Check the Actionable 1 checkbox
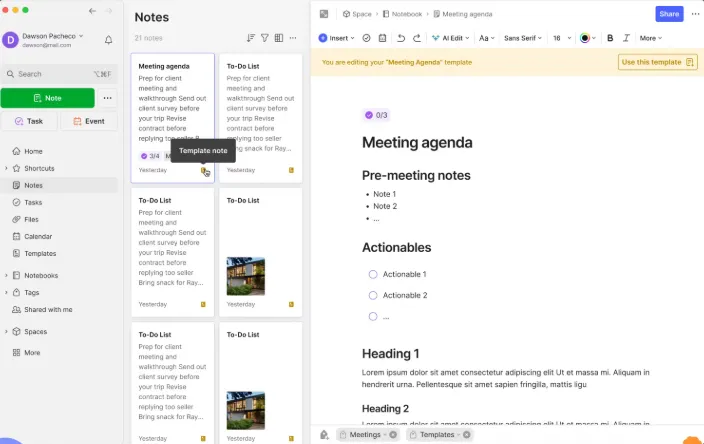Image resolution: width=704 pixels, height=444 pixels. [373, 274]
